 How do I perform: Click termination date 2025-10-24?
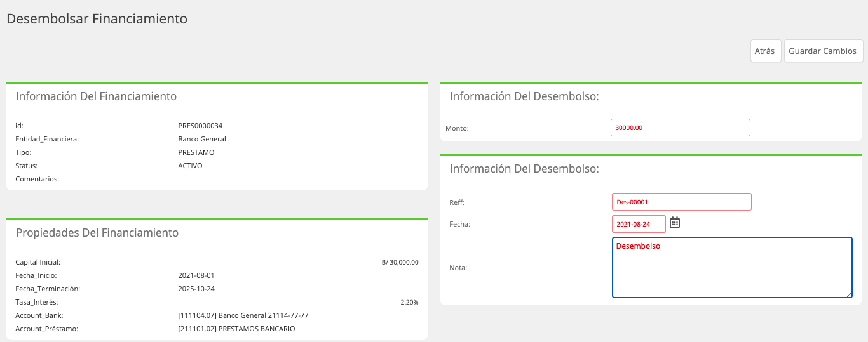point(196,289)
